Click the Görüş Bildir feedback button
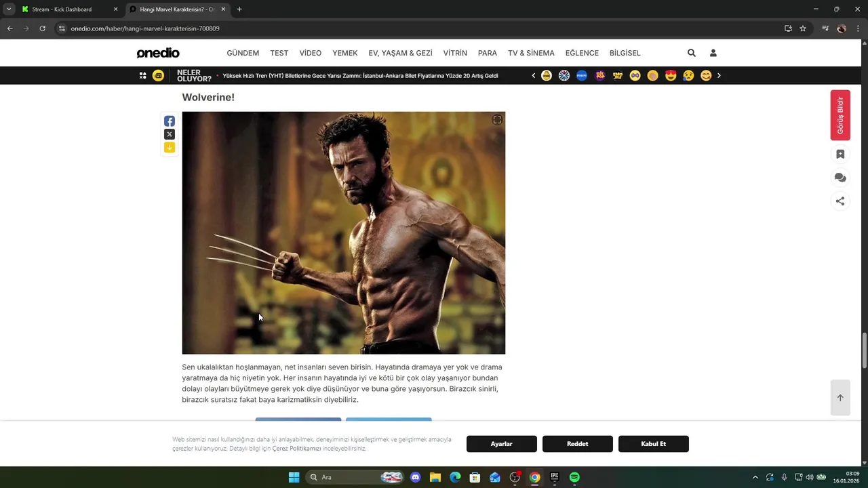The height and width of the screenshot is (488, 868). pos(840,115)
